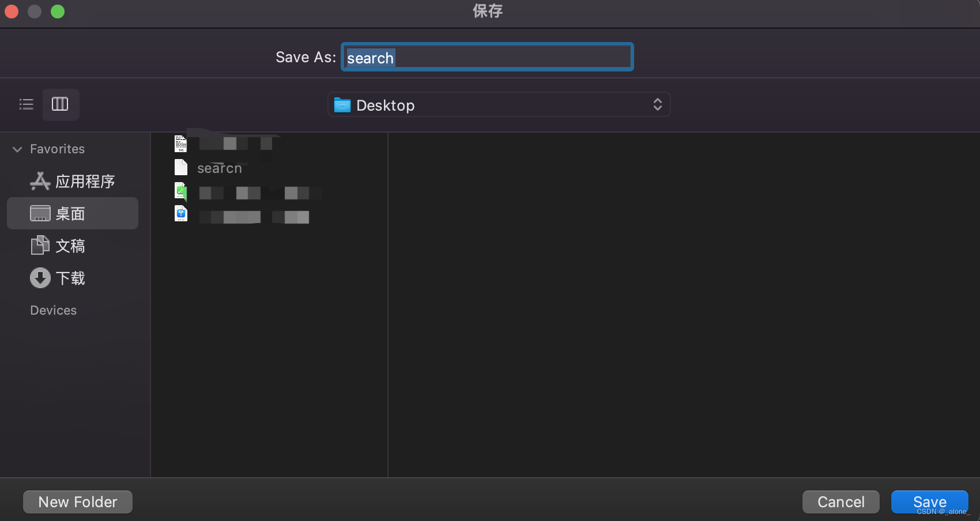Viewport: 980px width, 521px height.
Task: Click the text document icon in first row
Action: (181, 144)
